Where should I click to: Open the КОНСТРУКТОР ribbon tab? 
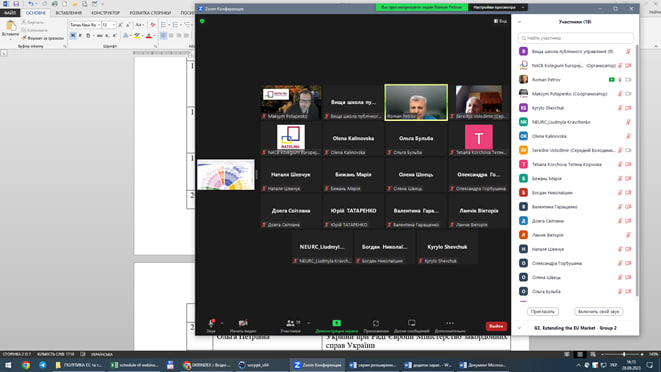click(105, 13)
